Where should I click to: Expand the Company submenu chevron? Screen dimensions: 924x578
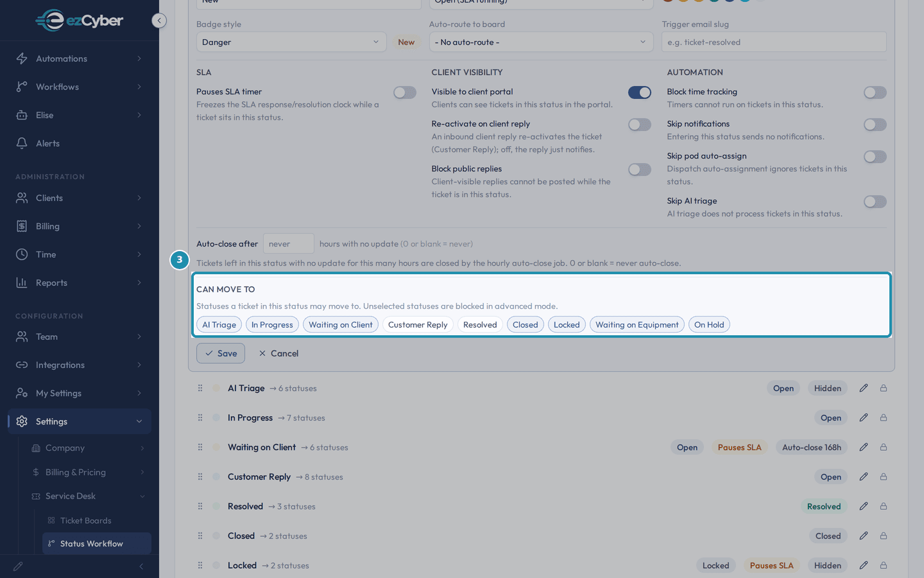pos(142,448)
